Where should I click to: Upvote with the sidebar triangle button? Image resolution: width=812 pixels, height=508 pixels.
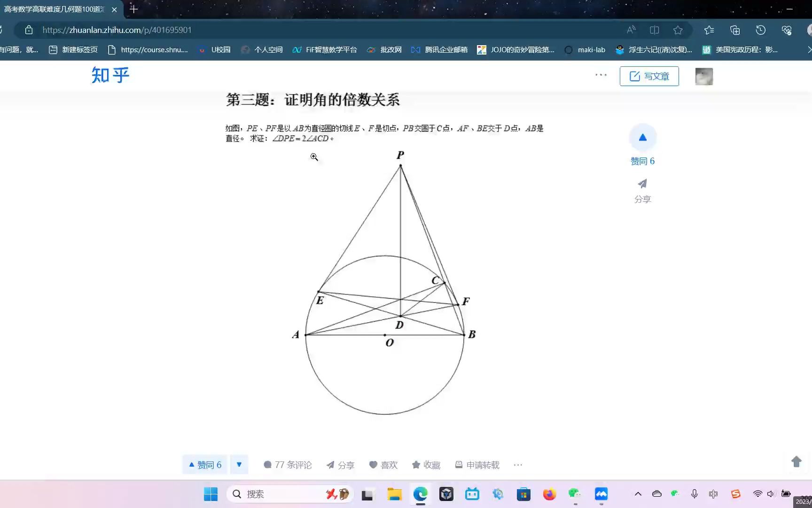coord(643,137)
